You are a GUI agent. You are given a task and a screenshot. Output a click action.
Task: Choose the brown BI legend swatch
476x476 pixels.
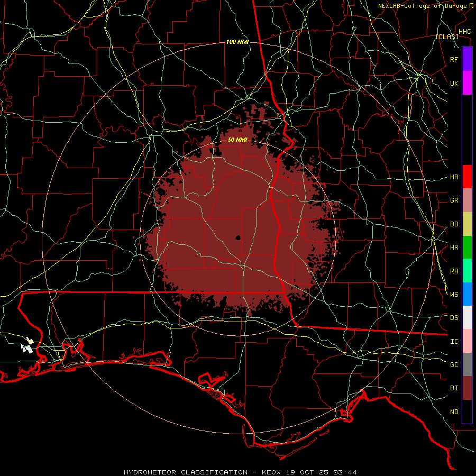467,388
